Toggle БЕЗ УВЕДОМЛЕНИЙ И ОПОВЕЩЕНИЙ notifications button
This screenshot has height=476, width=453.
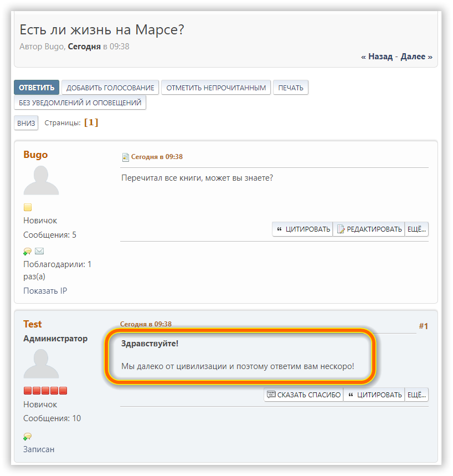pos(80,103)
